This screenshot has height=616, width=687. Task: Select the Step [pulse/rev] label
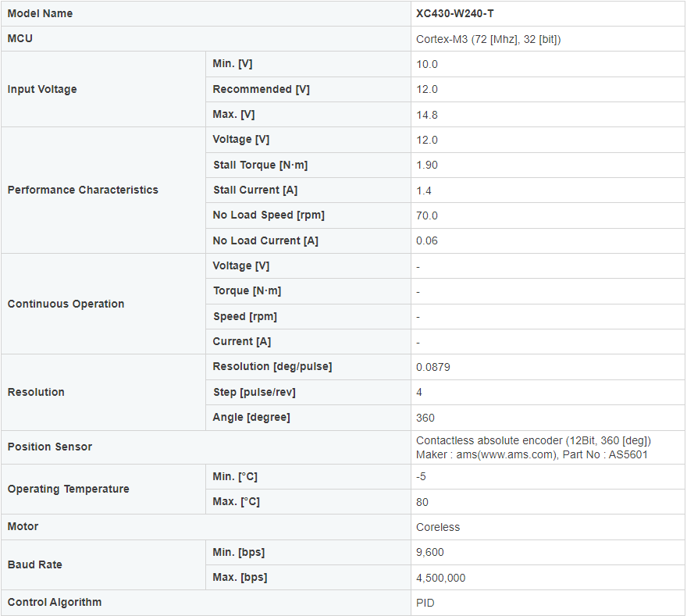tap(254, 392)
